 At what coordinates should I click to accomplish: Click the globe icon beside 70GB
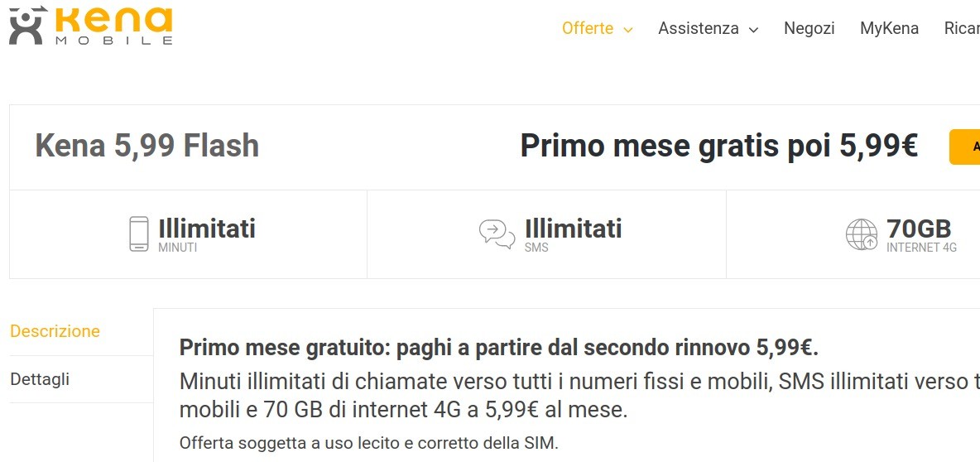tap(862, 234)
